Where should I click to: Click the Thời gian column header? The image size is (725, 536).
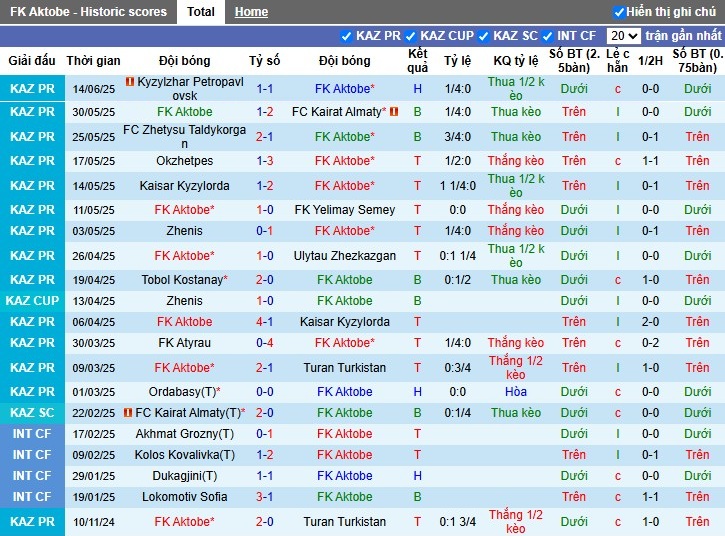coord(93,61)
